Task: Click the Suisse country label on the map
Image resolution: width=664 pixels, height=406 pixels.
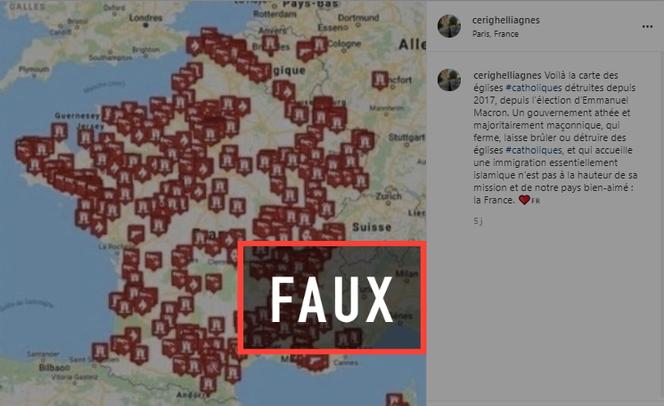Action: pos(372,227)
